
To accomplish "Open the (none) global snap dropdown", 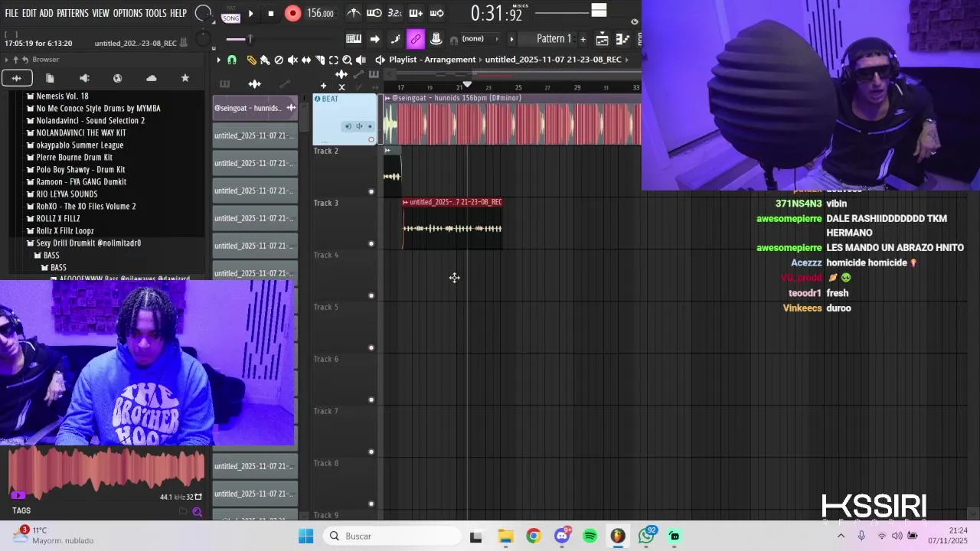I will [473, 39].
